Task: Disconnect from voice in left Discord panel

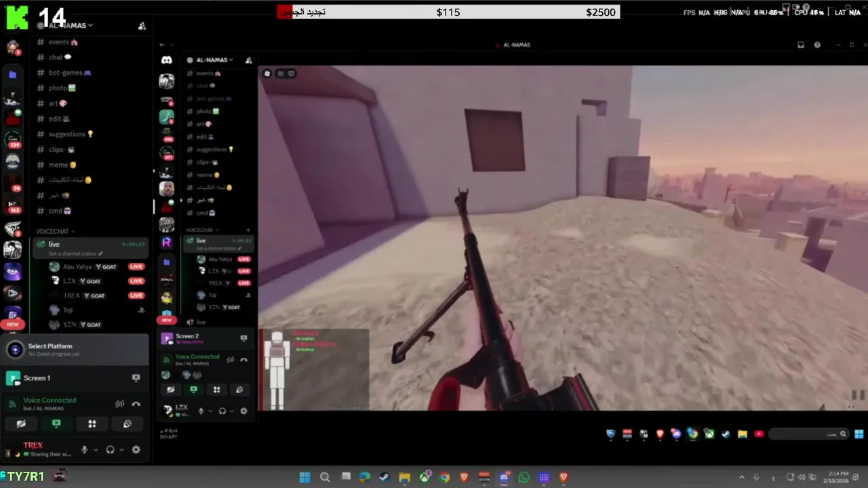Action: [136, 404]
